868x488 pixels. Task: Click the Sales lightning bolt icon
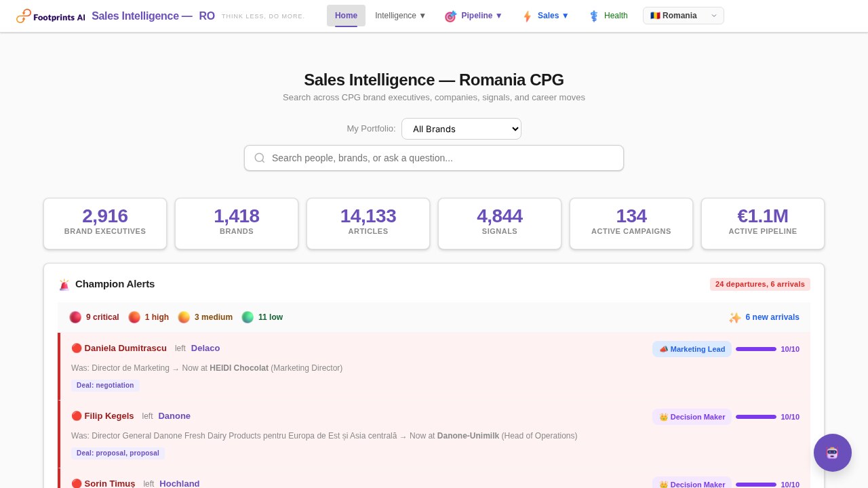point(527,16)
